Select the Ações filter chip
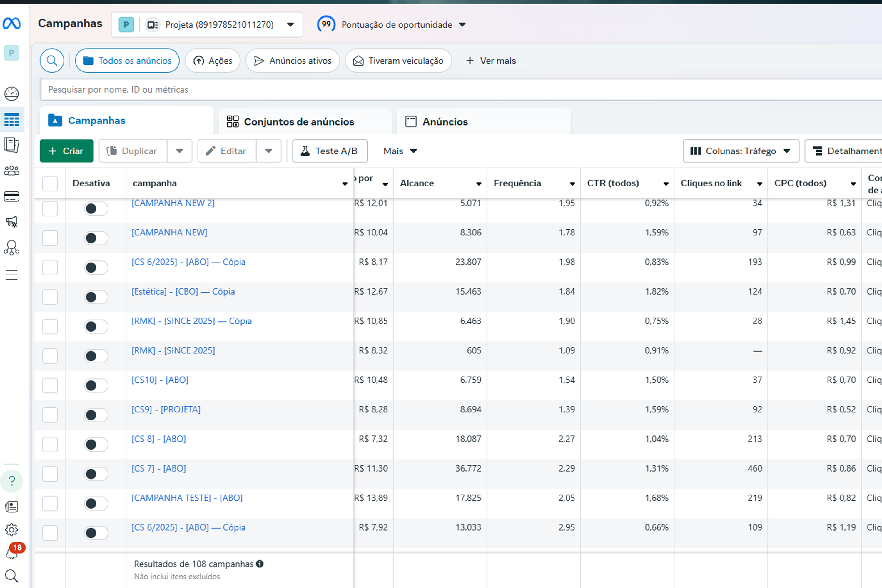The height and width of the screenshot is (588, 882). click(x=213, y=61)
